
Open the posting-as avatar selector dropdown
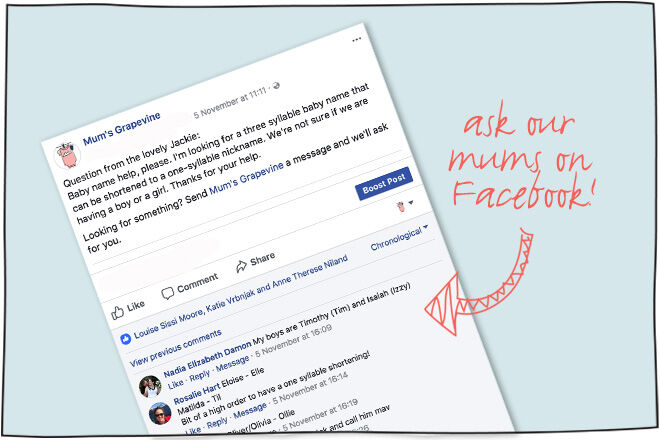(x=405, y=205)
